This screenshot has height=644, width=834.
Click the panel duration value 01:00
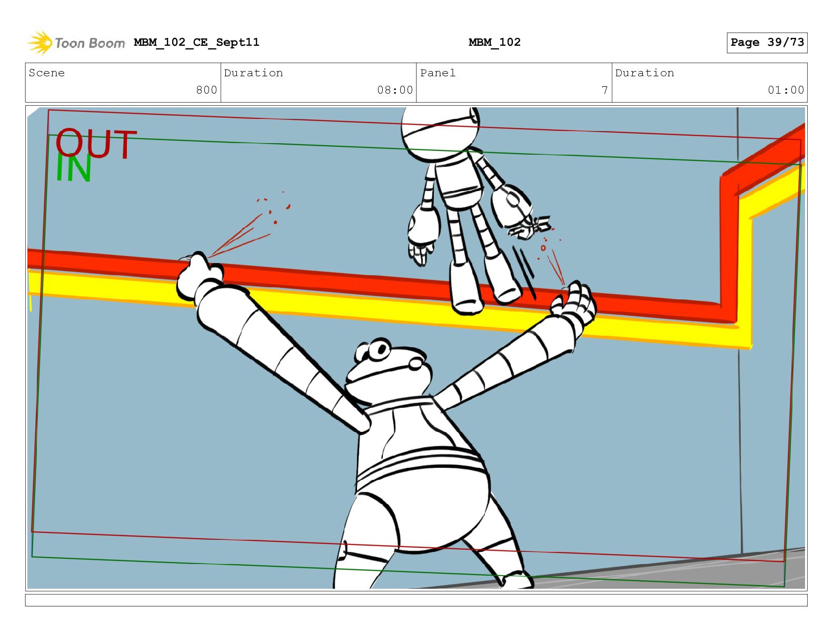[786, 90]
